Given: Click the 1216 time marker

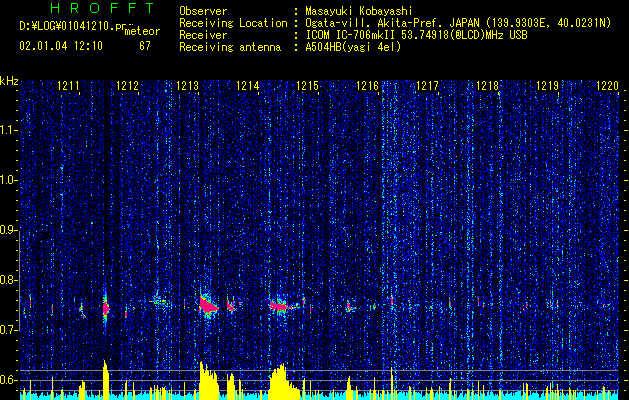Looking at the screenshot, I should tap(367, 85).
